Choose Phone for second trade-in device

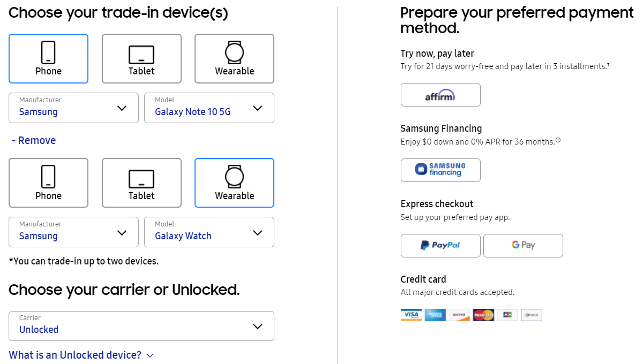click(x=48, y=183)
